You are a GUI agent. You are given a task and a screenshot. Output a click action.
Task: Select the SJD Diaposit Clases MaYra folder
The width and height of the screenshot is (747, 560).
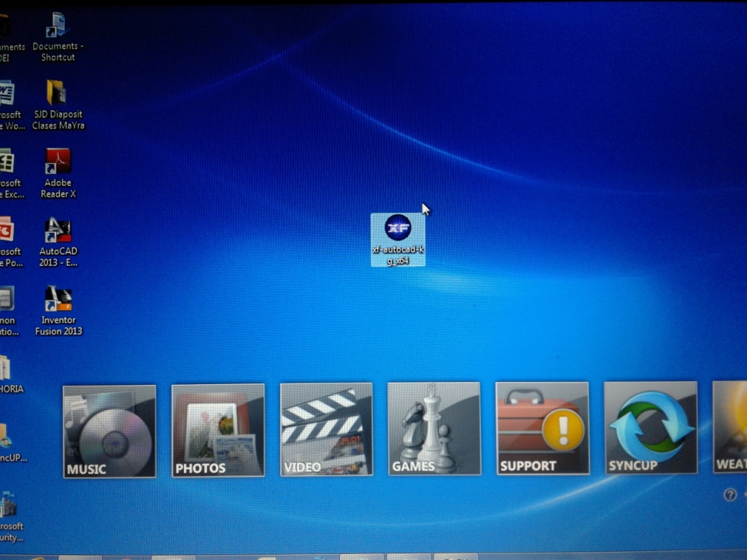click(57, 93)
